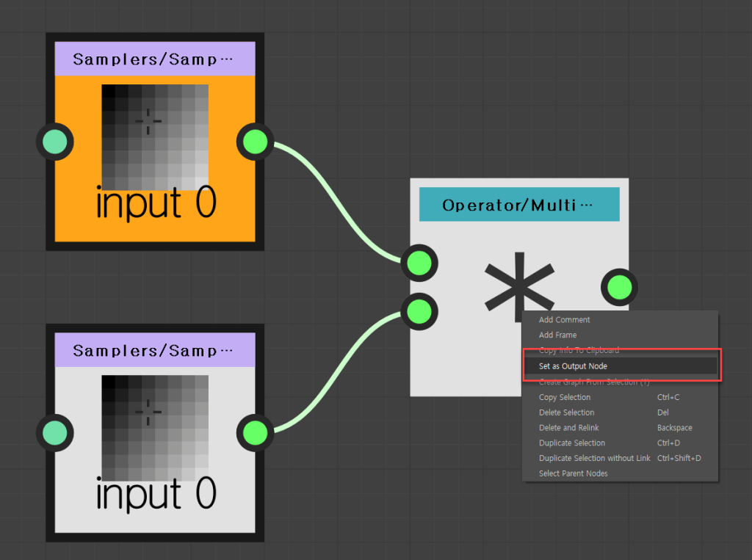Choose "Add Frame" from the context menu
Viewport: 752px width, 560px height.
coord(556,335)
